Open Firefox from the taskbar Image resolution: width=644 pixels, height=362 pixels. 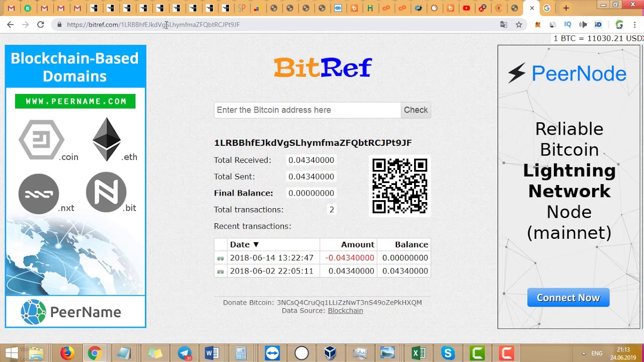point(67,353)
